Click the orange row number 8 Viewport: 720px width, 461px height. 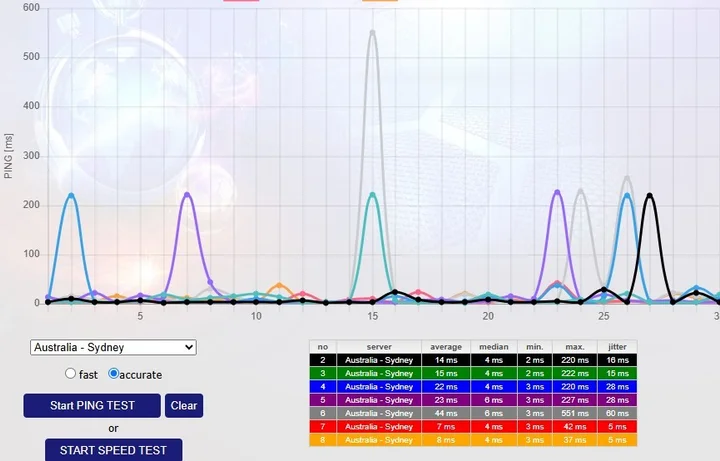[322, 439]
